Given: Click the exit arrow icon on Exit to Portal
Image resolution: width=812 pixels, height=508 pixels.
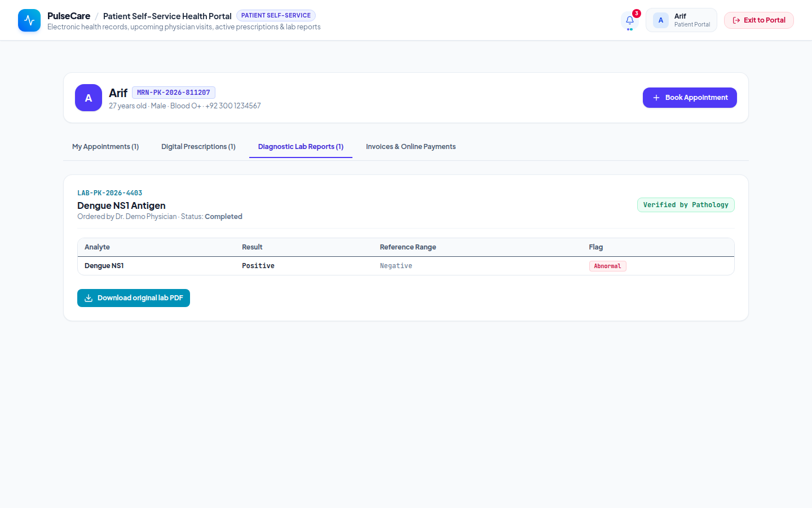Looking at the screenshot, I should tap(736, 20).
